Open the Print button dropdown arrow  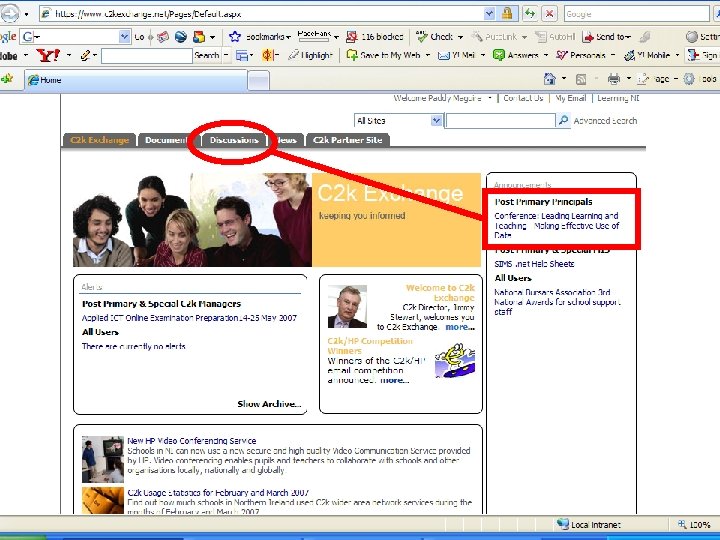(629, 79)
